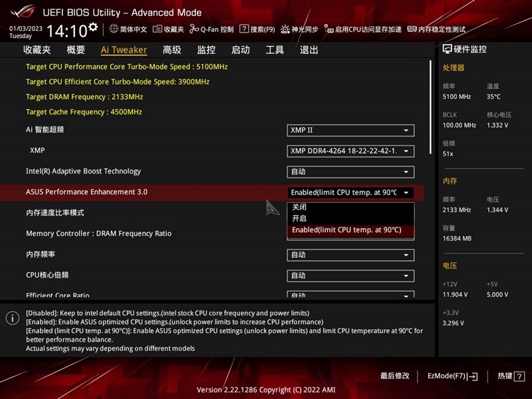Viewport: 532px width, 399px height.
Task: Click the Intel(R) Adaptive Boost Technology label
Action: (x=83, y=171)
